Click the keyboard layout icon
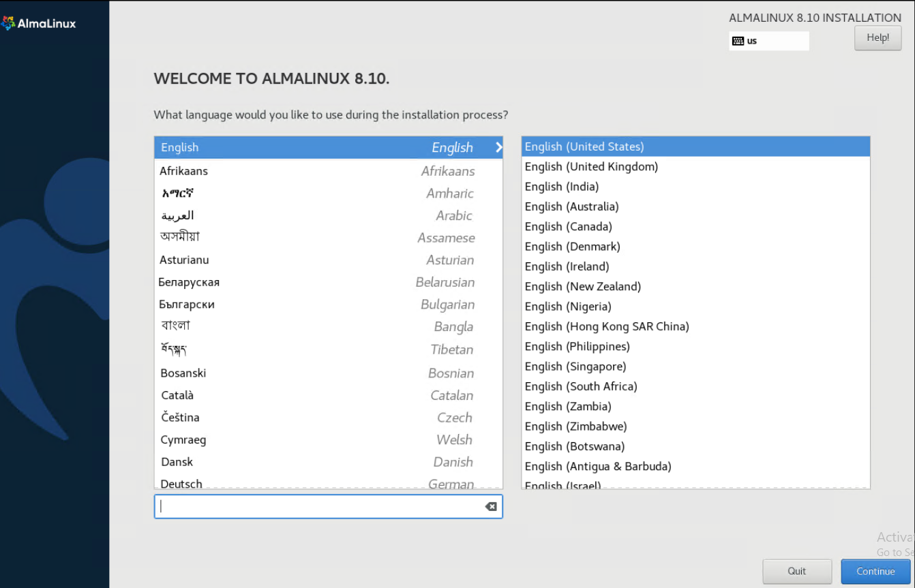This screenshot has height=588, width=915. [738, 41]
